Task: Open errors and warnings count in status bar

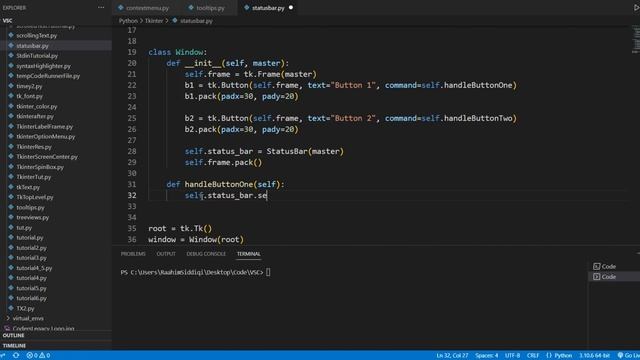Action: (38, 356)
